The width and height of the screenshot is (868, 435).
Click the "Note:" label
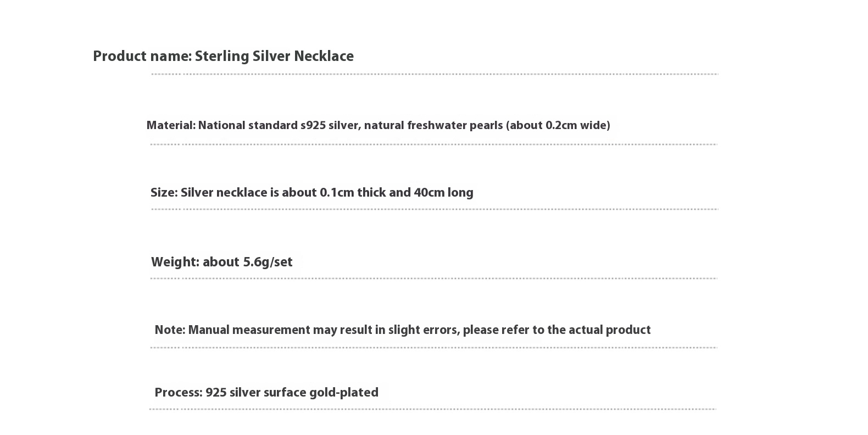click(x=170, y=330)
